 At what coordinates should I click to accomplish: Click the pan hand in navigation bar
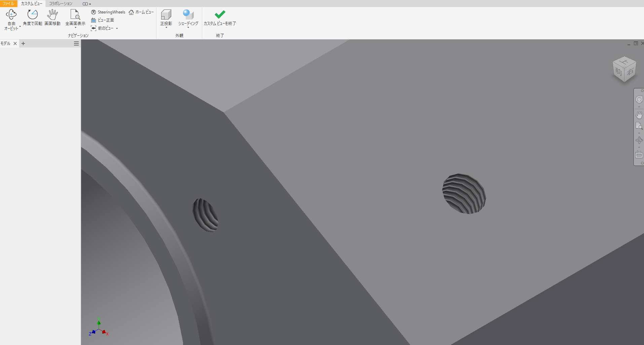(x=639, y=115)
